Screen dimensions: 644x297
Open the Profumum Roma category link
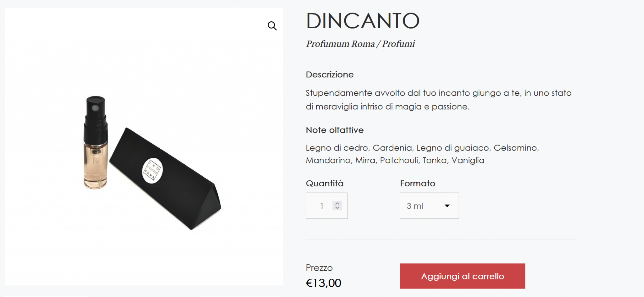click(340, 44)
